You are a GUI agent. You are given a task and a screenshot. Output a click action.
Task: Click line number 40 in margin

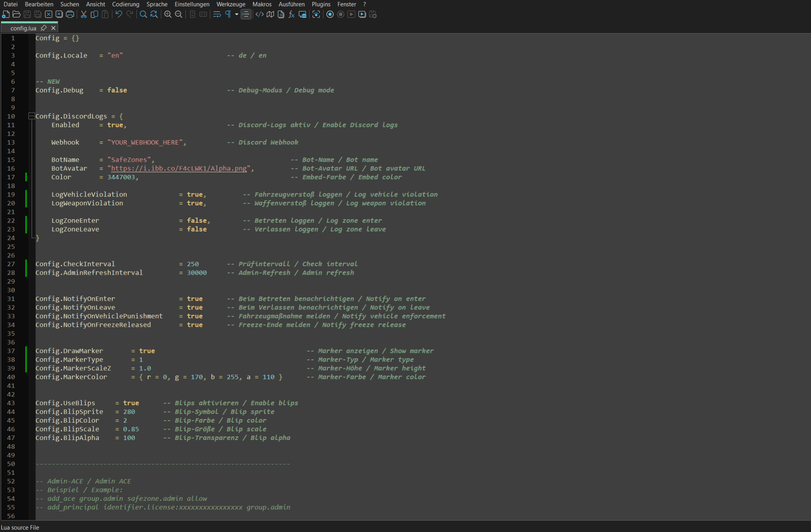click(11, 377)
